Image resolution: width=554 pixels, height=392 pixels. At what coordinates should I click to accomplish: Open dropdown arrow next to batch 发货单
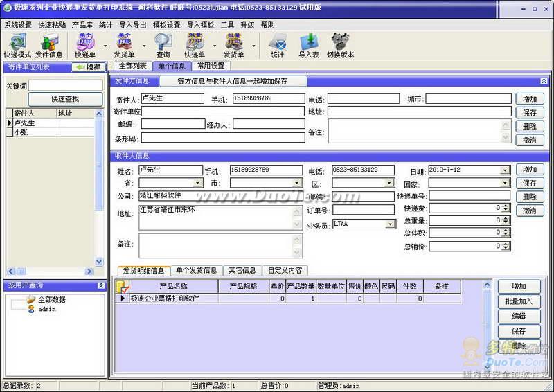(253, 46)
